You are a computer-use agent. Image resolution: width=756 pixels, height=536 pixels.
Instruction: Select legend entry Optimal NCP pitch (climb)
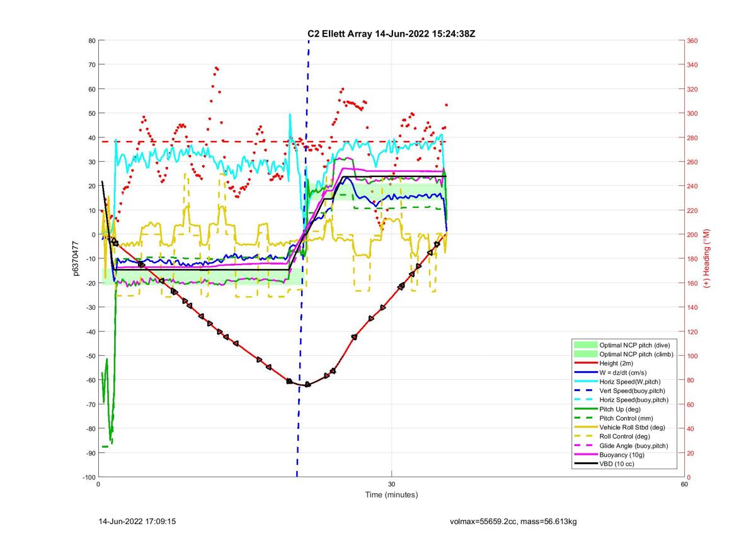(x=636, y=354)
